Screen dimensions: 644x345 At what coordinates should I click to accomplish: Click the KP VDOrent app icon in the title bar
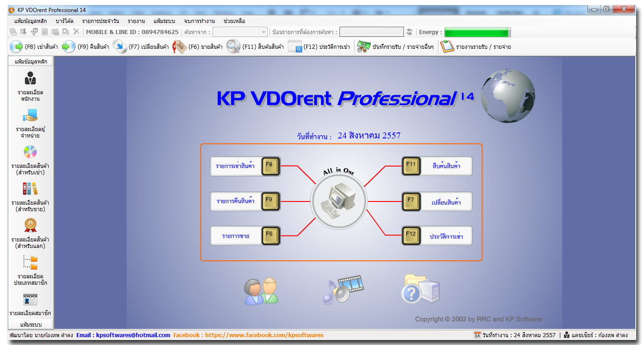12,10
